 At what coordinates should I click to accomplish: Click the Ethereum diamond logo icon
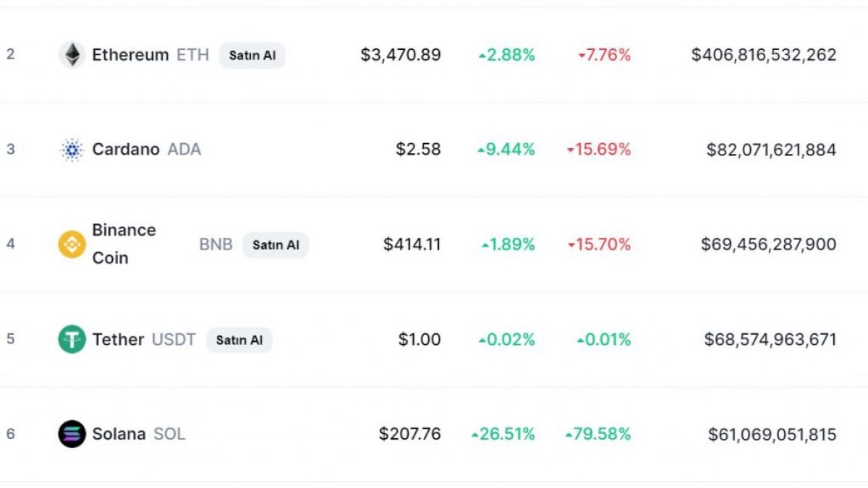coord(72,55)
